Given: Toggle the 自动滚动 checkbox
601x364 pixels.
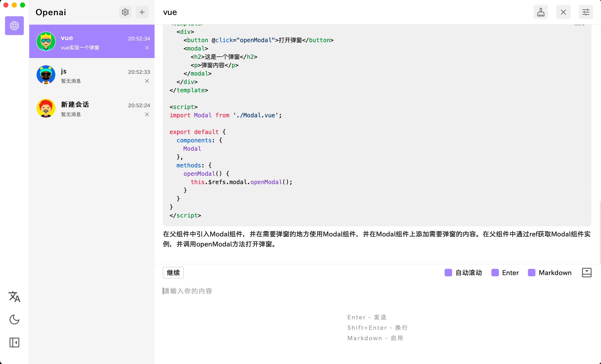Looking at the screenshot, I should tap(448, 273).
